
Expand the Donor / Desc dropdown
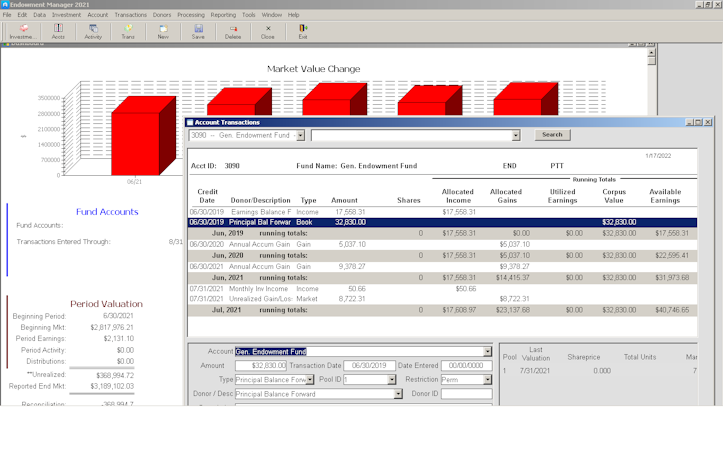tap(398, 394)
